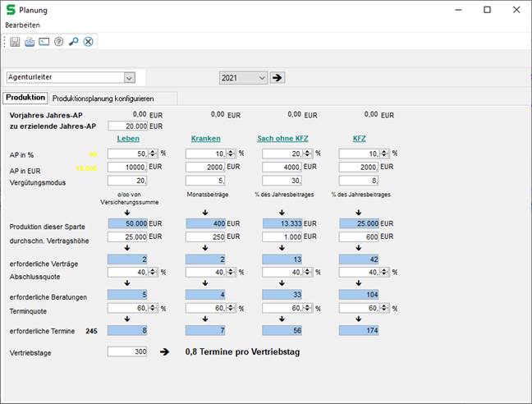Expand the 2021 year dropdown
This screenshot has width=532, height=404.
[x=262, y=77]
